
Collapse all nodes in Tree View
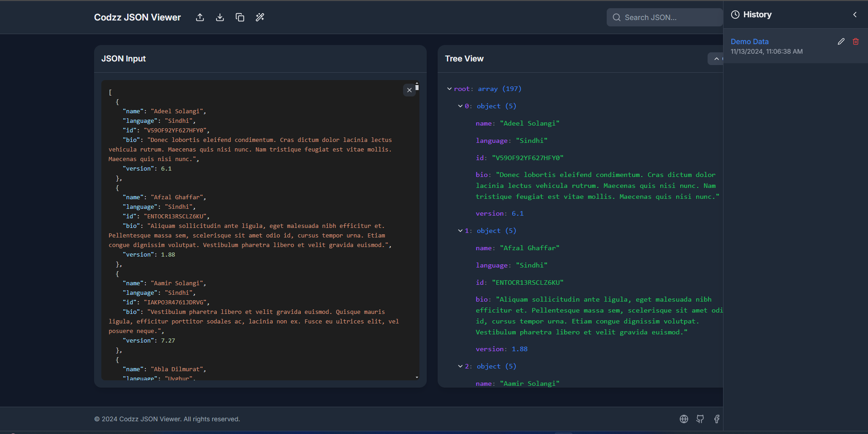point(716,59)
